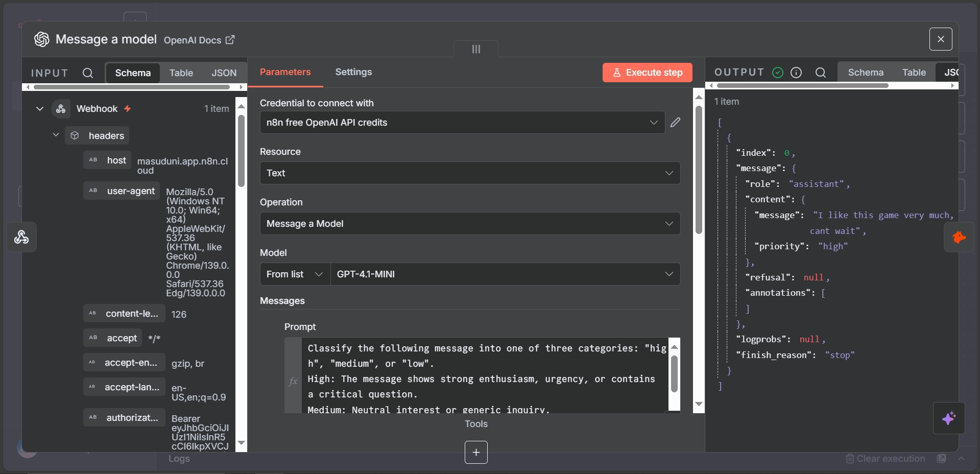The width and height of the screenshot is (980, 474).
Task: Open the Settings tab
Action: pos(353,72)
